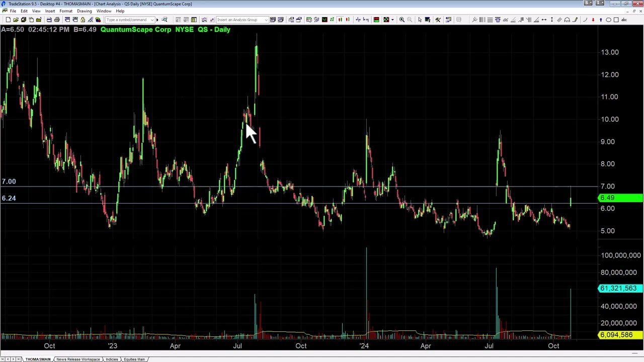Click the zoom in magnifier icon
644x362 pixels.
point(401,20)
